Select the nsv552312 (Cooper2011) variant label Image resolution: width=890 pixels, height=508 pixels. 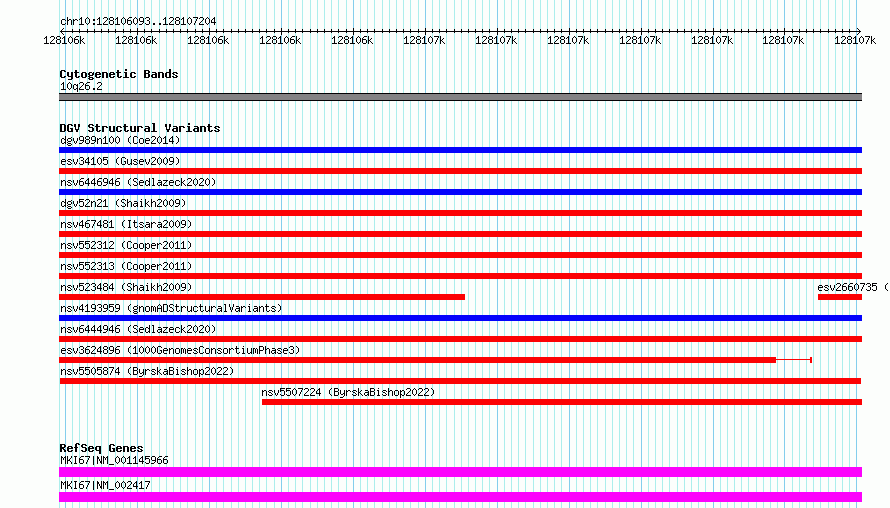tap(126, 245)
